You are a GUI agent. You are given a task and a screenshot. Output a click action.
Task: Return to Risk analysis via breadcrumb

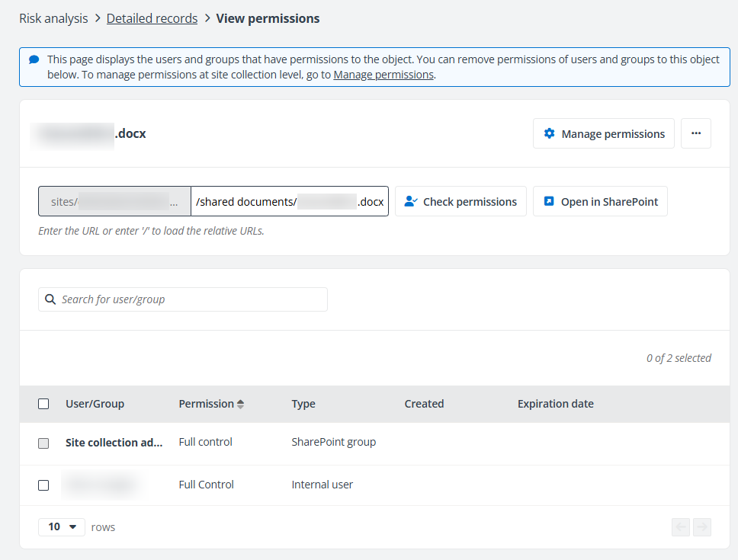click(53, 18)
